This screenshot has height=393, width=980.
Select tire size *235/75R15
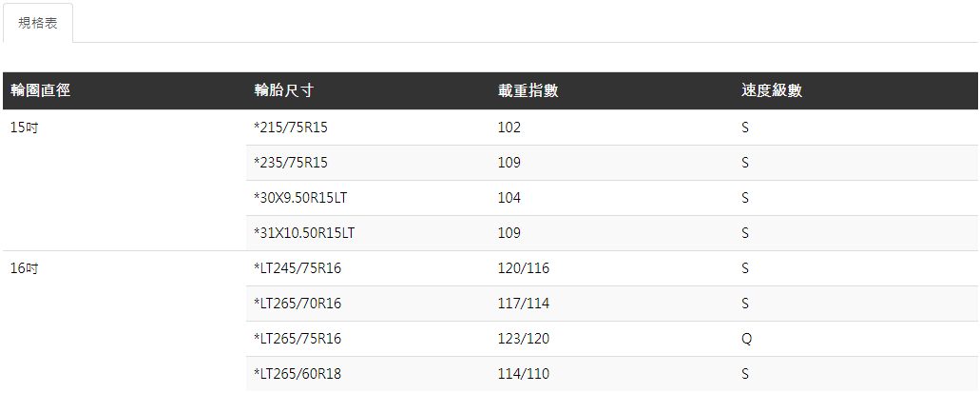click(x=297, y=163)
